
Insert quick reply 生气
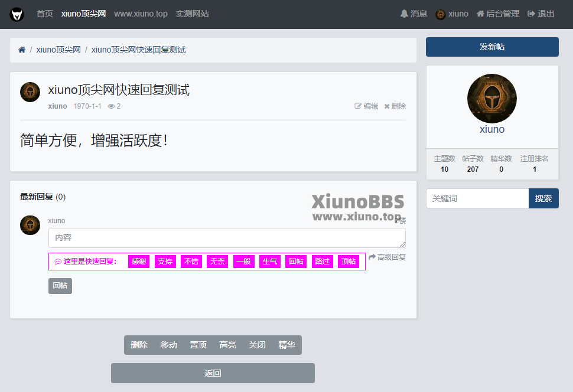pyautogui.click(x=270, y=261)
